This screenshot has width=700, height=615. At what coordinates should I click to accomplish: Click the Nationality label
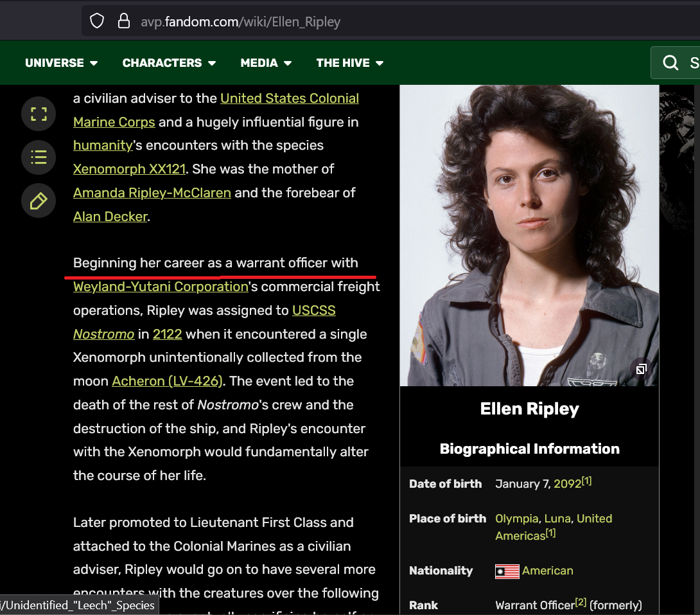pyautogui.click(x=441, y=571)
